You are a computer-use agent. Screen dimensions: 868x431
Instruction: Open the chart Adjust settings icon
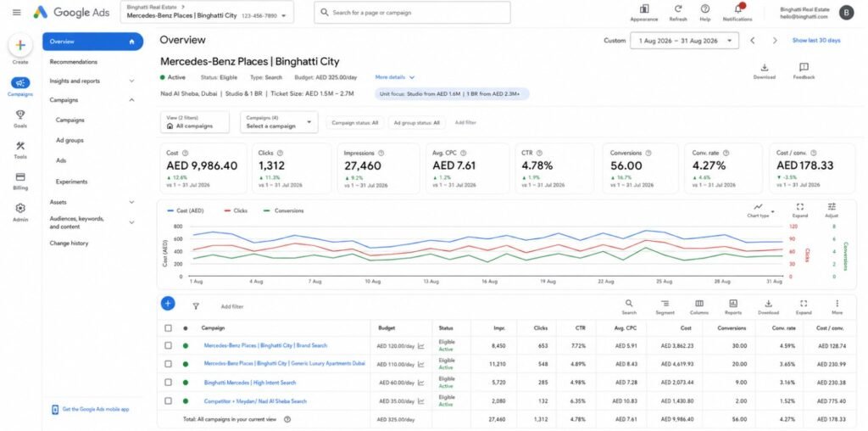tap(832, 207)
